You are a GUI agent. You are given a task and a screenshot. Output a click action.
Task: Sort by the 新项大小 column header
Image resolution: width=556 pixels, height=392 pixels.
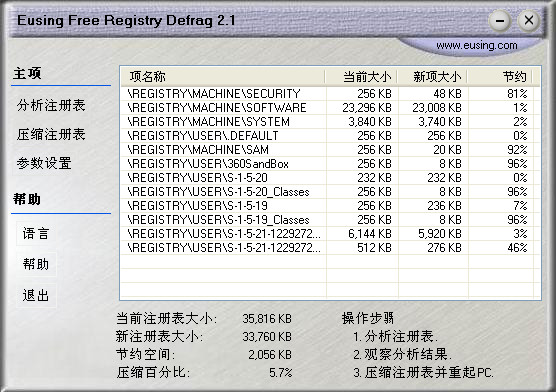432,77
